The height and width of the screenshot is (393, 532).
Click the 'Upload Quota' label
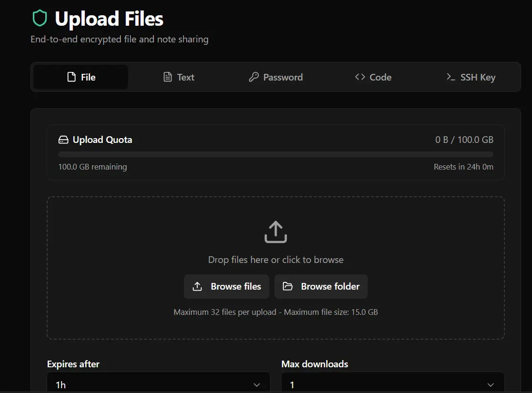pos(102,140)
